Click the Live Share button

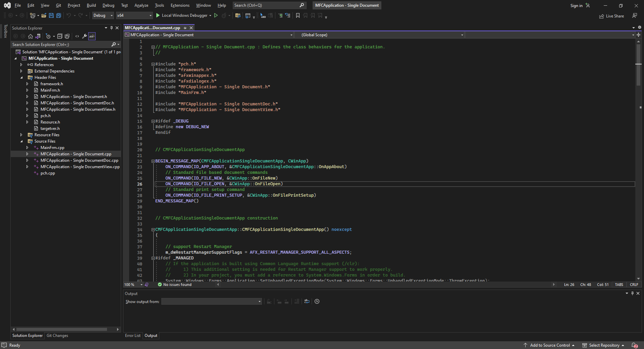click(611, 16)
